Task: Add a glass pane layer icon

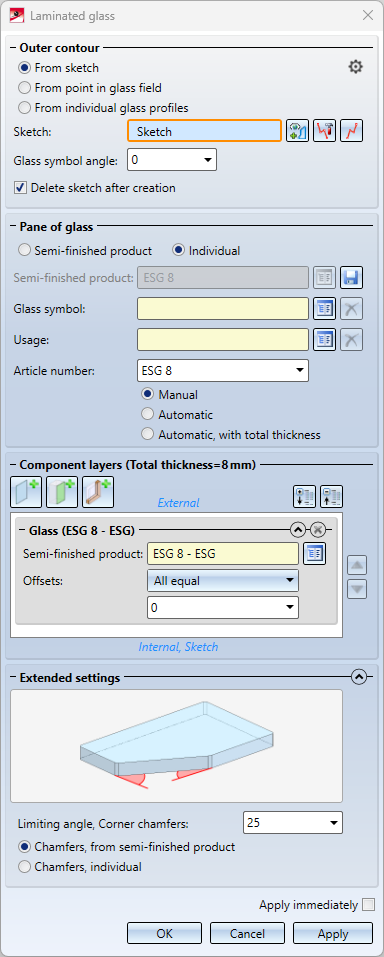Action: (26, 492)
